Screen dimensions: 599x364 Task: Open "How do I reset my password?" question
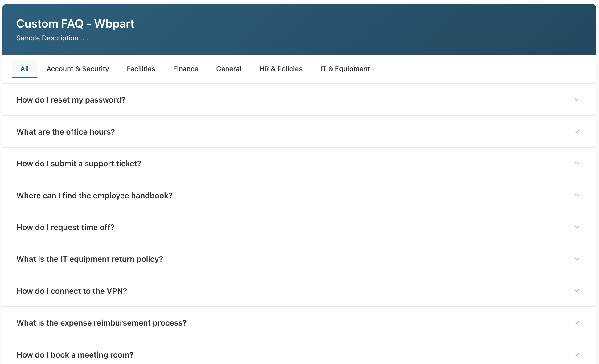(x=71, y=100)
